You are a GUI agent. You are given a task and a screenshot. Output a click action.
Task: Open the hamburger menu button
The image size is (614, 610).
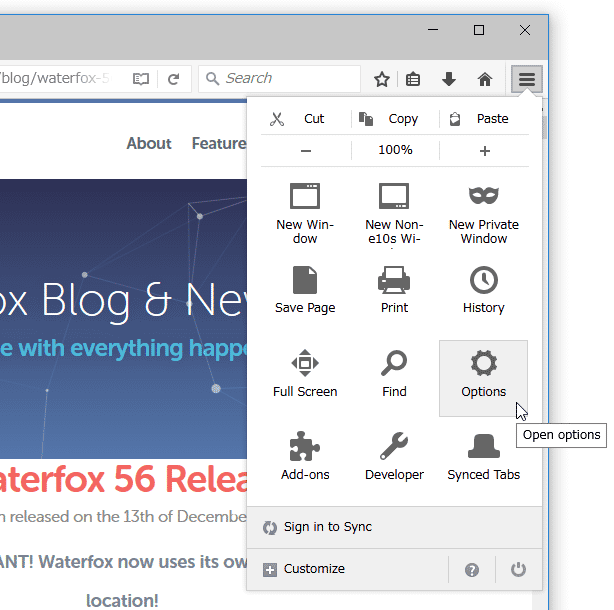coord(526,79)
